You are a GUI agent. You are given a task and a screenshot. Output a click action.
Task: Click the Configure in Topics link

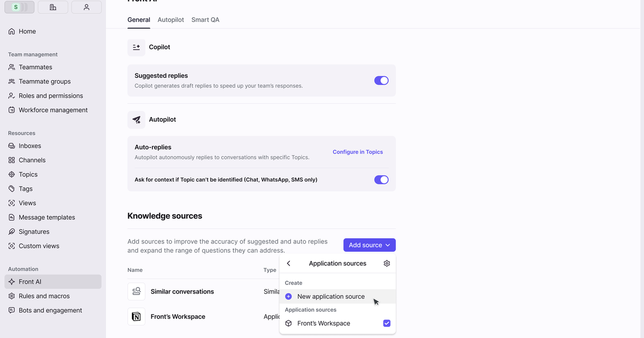tap(357, 152)
